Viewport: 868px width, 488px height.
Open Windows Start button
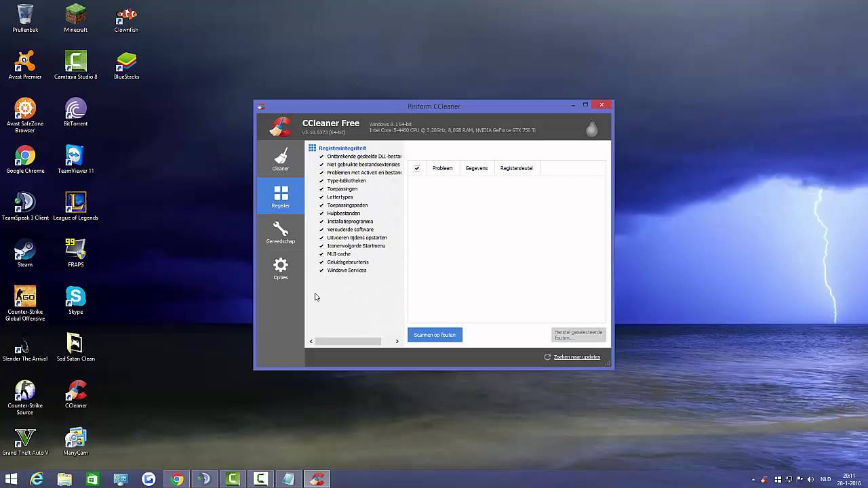pyautogui.click(x=11, y=479)
